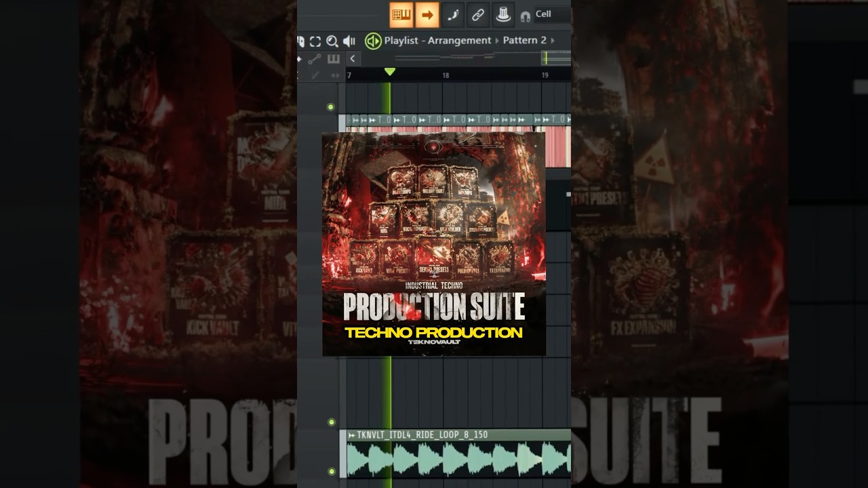Image resolution: width=868 pixels, height=488 pixels.
Task: Click the multilink chain icon
Action: coord(478,14)
